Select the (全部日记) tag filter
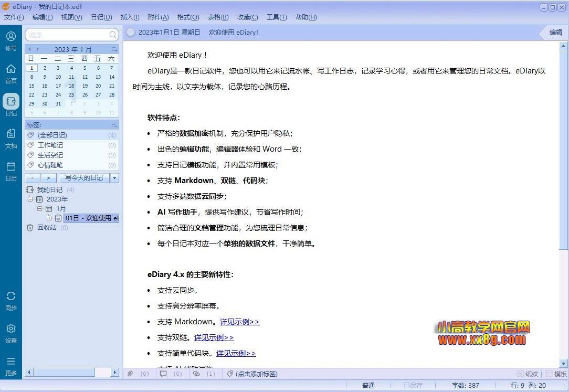This screenshot has width=569, height=392. coord(72,135)
